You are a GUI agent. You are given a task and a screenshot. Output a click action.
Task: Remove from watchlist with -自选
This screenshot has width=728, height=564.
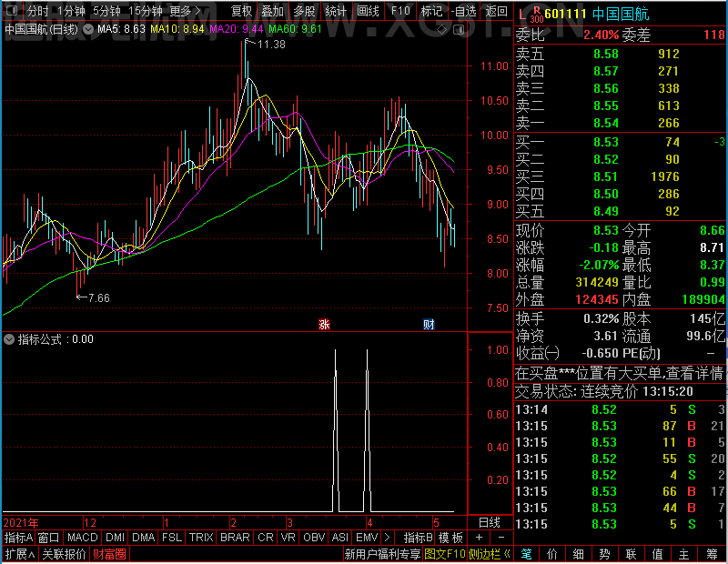[463, 11]
